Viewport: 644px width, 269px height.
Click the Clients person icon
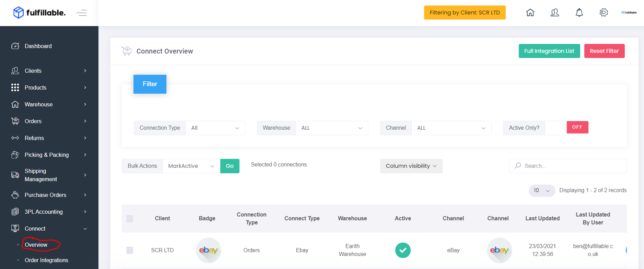tap(15, 71)
